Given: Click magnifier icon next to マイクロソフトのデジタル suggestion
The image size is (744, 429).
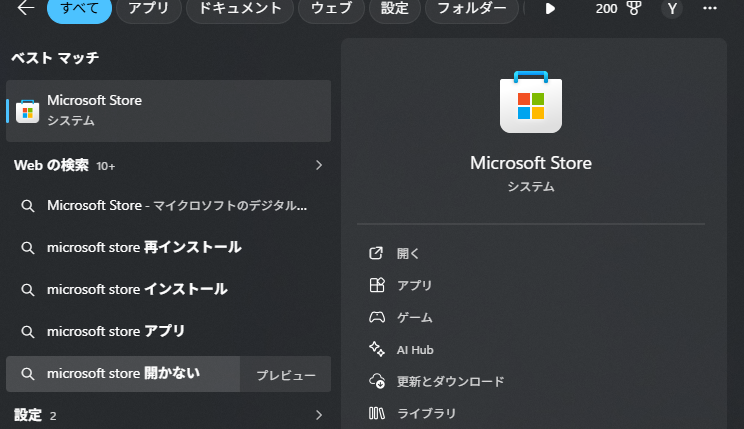Looking at the screenshot, I should pyautogui.click(x=28, y=206).
